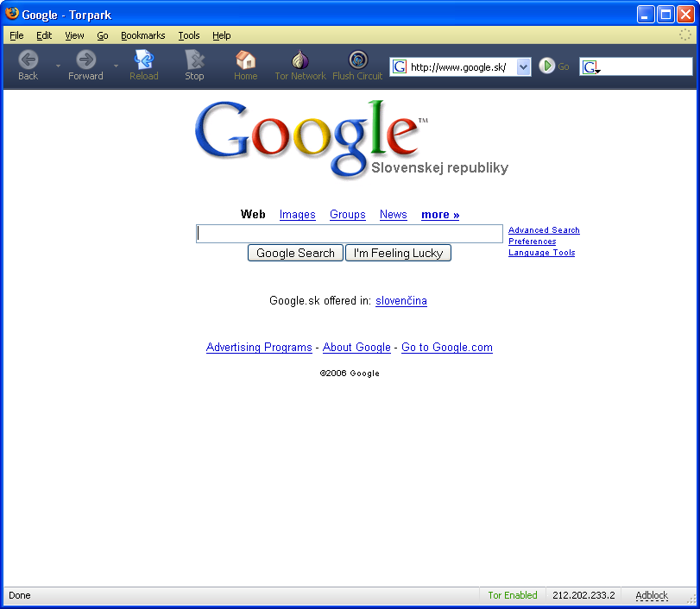Open the Tools menu
The image size is (700, 609).
[x=189, y=35]
